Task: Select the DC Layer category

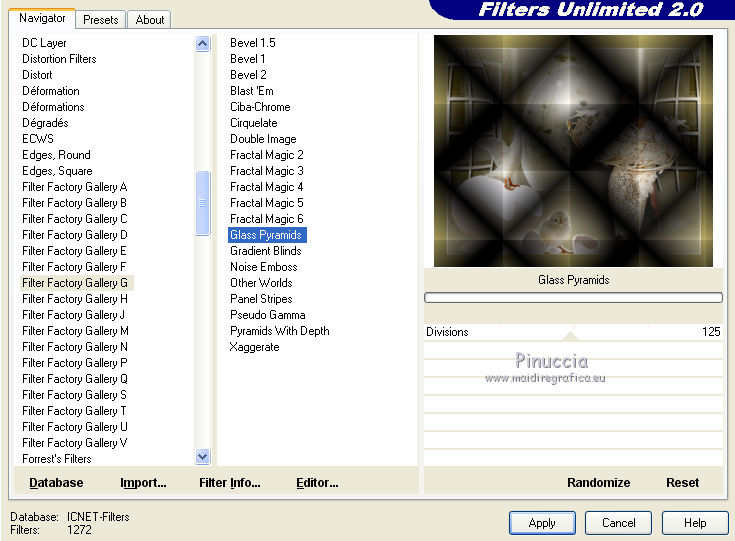Action: tap(44, 43)
